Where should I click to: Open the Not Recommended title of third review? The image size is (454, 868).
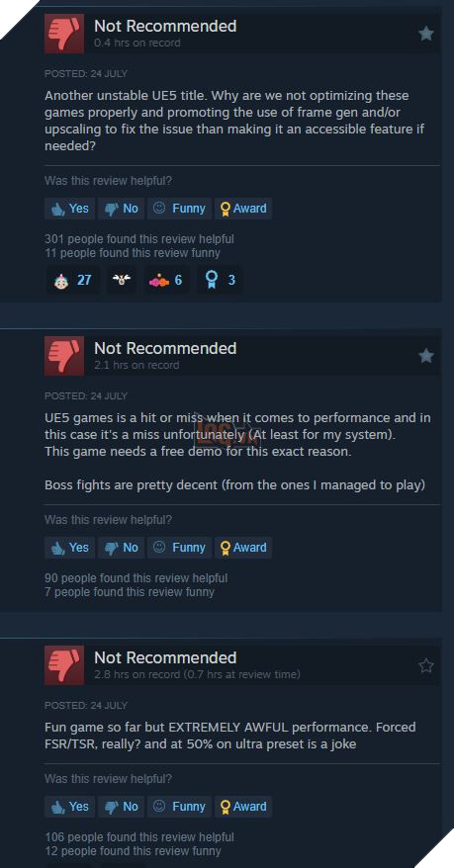coord(165,657)
